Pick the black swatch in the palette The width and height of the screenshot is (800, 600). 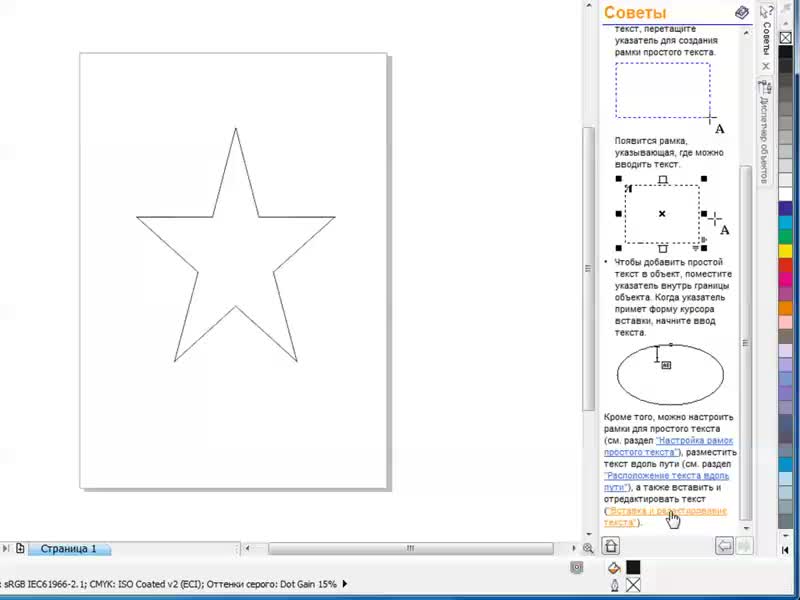click(786, 52)
